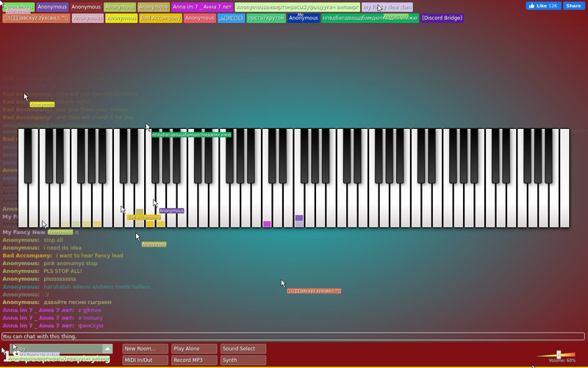Click chat message 'stop all'
The width and height of the screenshot is (588, 368).
tap(53, 240)
